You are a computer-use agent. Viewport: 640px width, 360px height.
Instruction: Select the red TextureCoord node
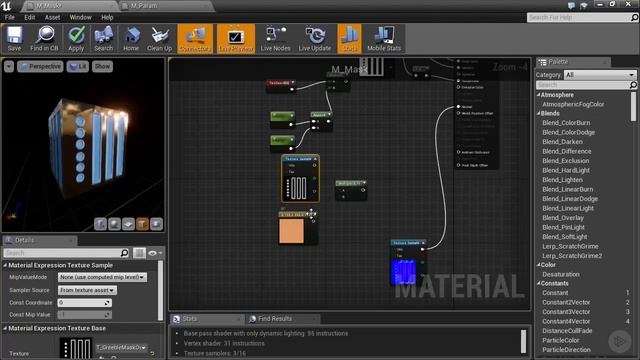coord(281,86)
